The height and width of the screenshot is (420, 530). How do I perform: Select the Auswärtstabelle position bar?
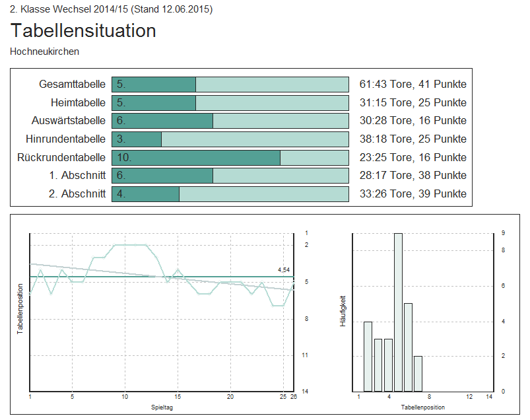[230, 121]
